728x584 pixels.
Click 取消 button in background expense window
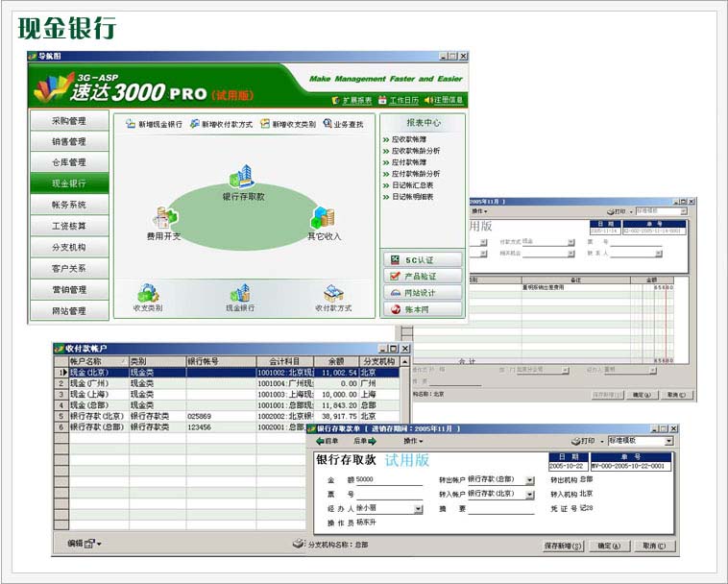coord(676,395)
